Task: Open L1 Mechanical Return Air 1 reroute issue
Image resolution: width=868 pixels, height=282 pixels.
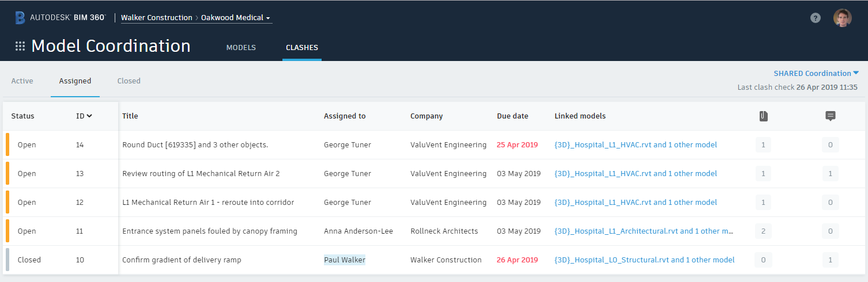Action: tap(208, 203)
